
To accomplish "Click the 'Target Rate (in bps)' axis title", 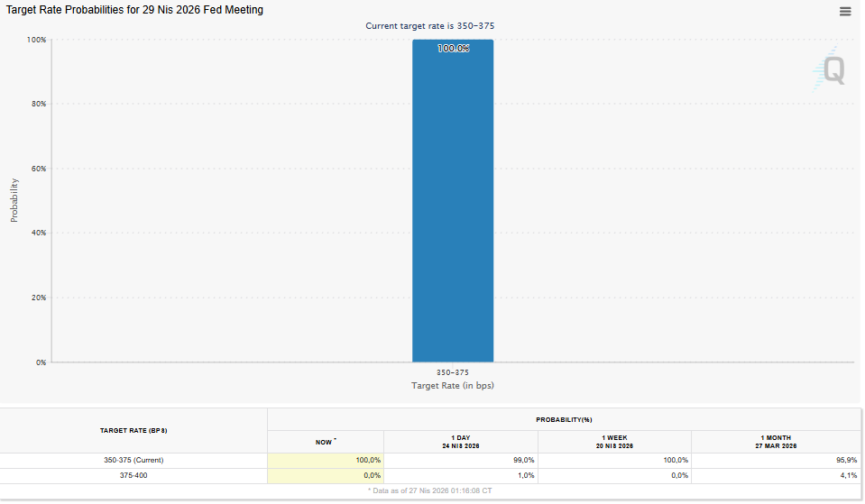I will [453, 386].
